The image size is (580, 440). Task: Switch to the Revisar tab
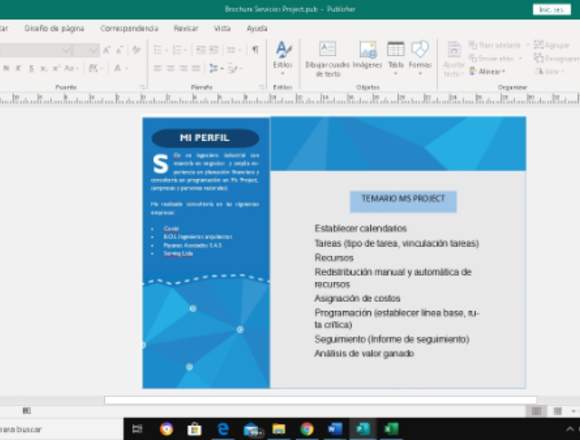pyautogui.click(x=186, y=28)
